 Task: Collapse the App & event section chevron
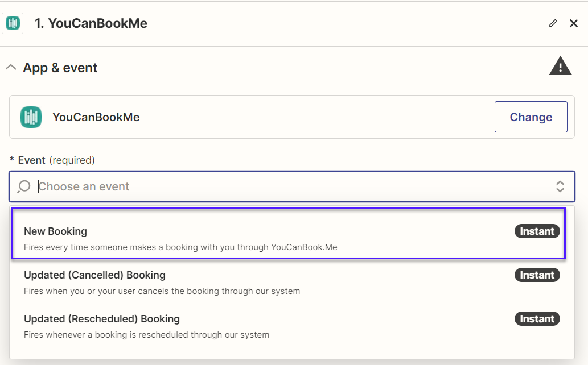point(10,67)
